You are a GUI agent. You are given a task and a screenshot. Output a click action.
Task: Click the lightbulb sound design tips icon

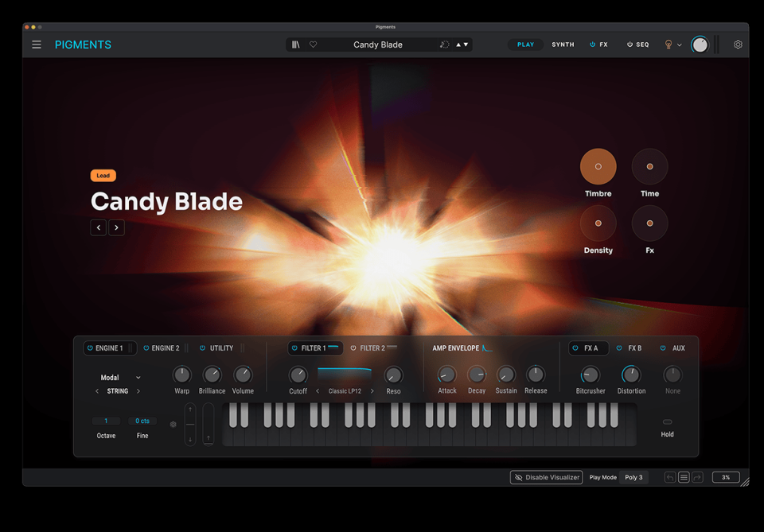668,45
